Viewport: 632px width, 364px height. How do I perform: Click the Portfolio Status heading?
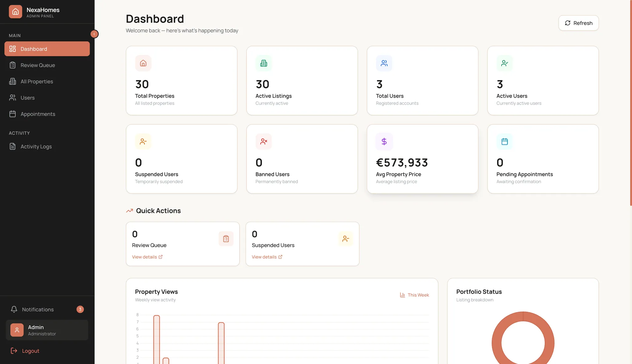479,292
